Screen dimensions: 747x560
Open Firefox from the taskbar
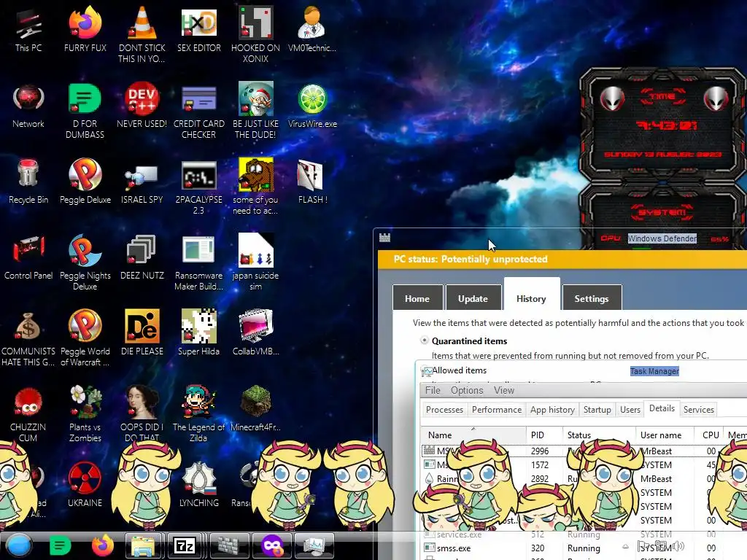[x=102, y=545]
